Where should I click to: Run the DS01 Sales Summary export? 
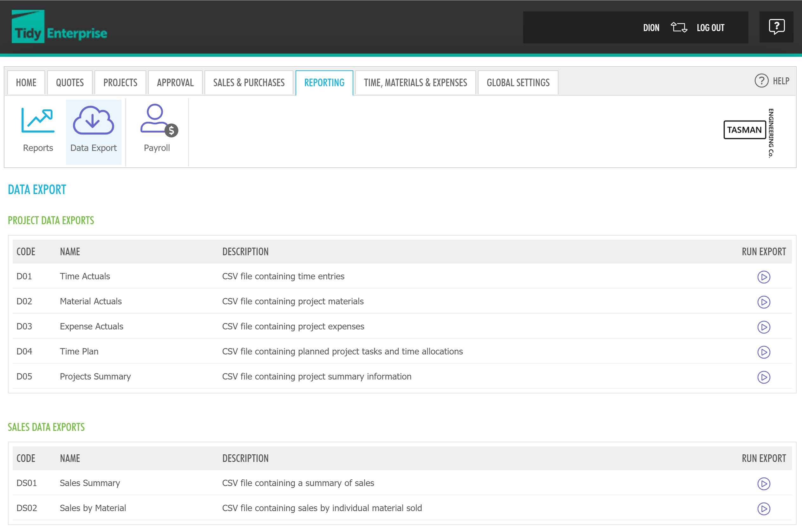click(x=764, y=484)
